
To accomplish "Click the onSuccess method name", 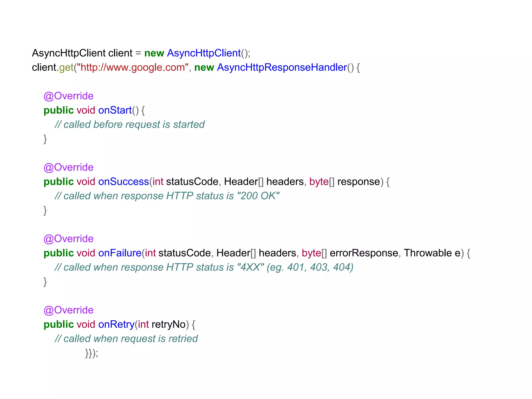I will click(123, 182).
